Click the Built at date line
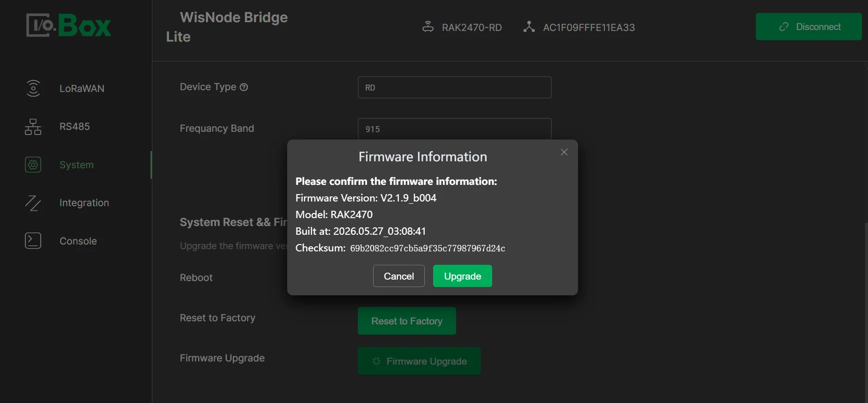 click(361, 231)
